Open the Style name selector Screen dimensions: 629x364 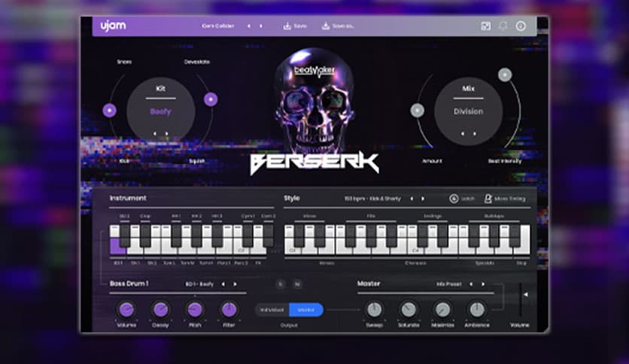(372, 199)
